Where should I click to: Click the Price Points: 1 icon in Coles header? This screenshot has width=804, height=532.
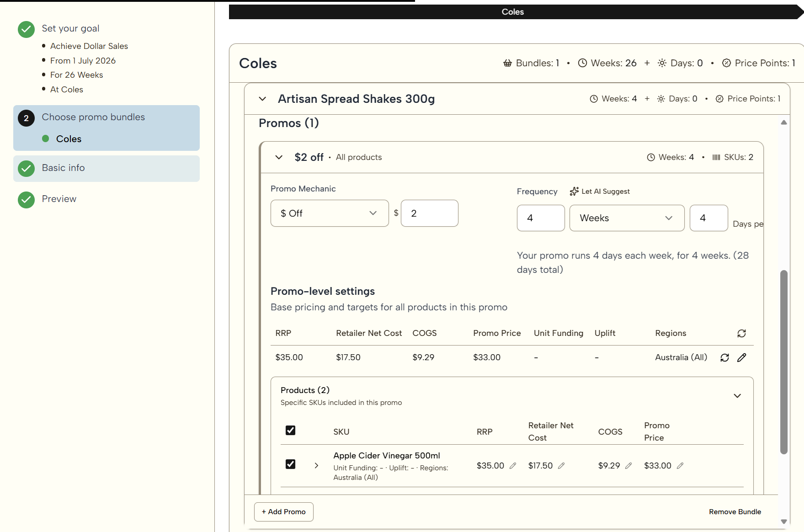coord(726,63)
